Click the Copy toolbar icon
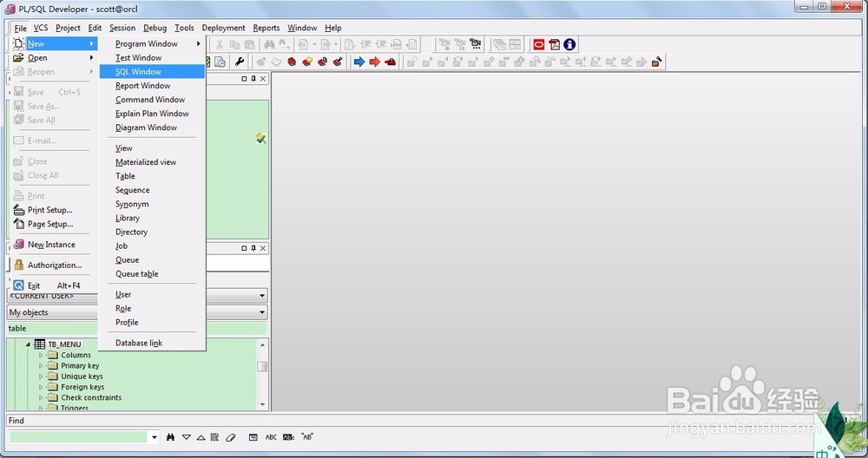The height and width of the screenshot is (458, 868). (234, 45)
